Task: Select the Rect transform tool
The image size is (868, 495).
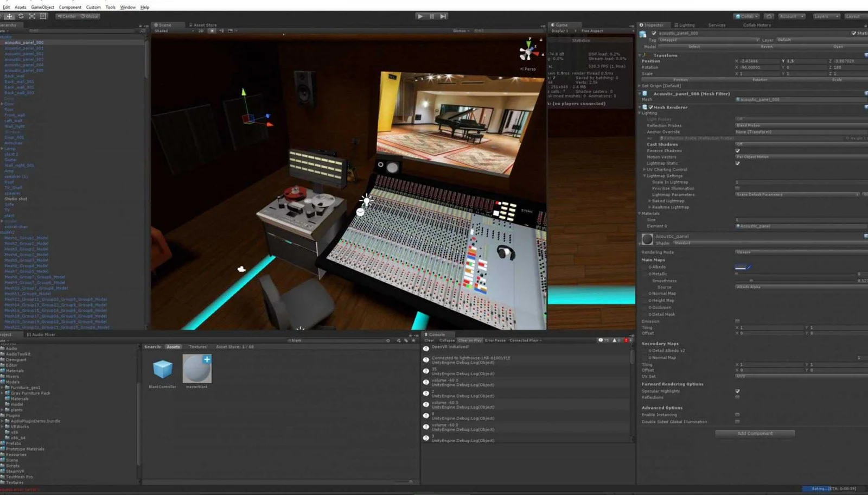Action: click(43, 16)
